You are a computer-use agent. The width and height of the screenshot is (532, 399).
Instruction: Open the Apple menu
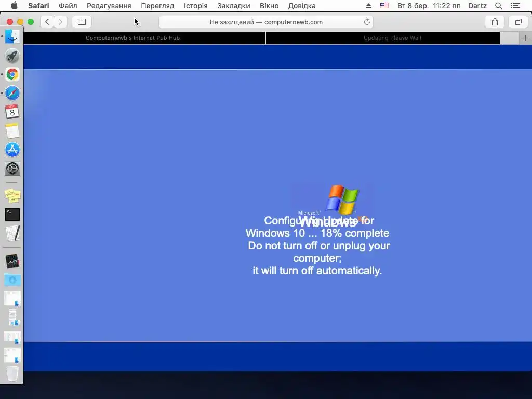point(14,6)
